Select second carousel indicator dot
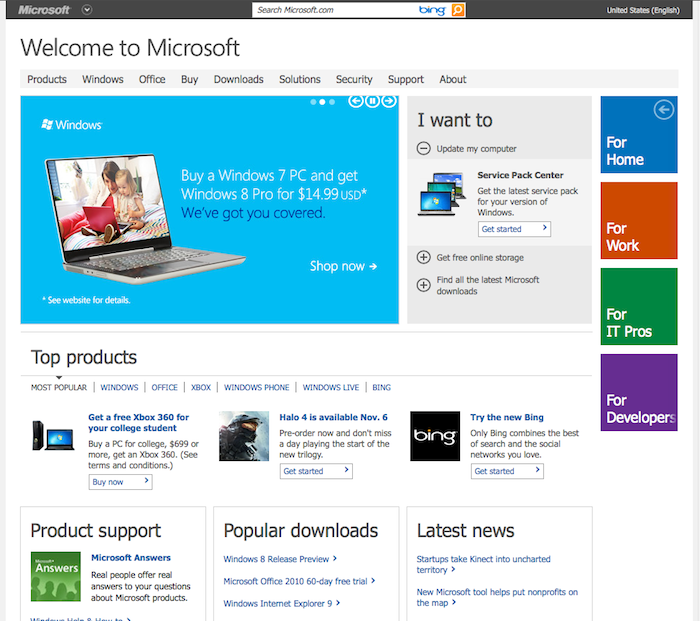Screen dimensions: 700x621 (x=322, y=102)
